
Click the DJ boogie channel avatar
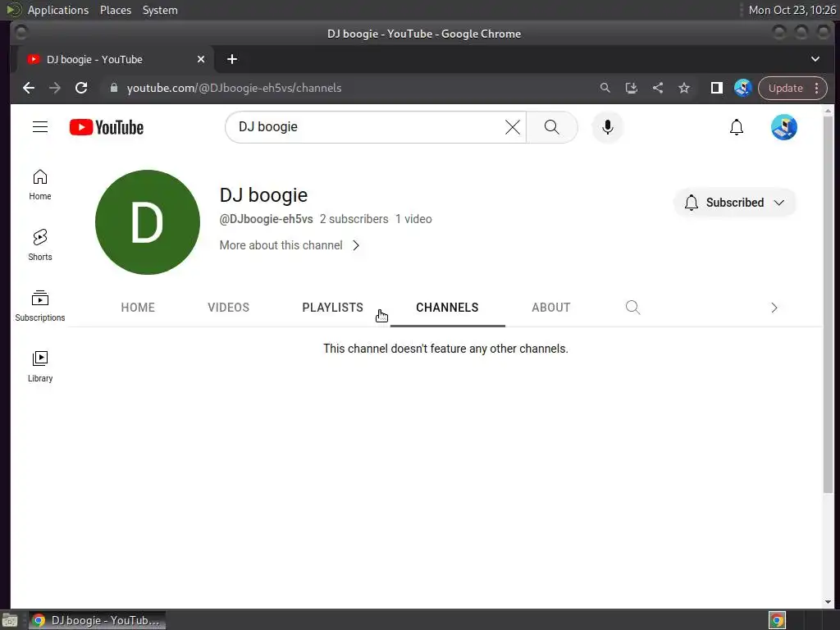click(x=148, y=222)
